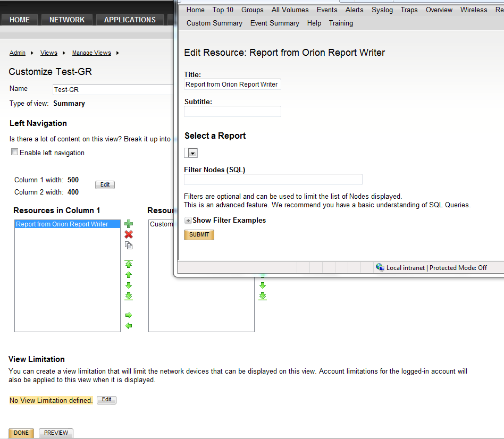Viewport: 504px width, 439px height.
Task: Click 'Protected Mode: Off' status text
Action: click(x=458, y=268)
